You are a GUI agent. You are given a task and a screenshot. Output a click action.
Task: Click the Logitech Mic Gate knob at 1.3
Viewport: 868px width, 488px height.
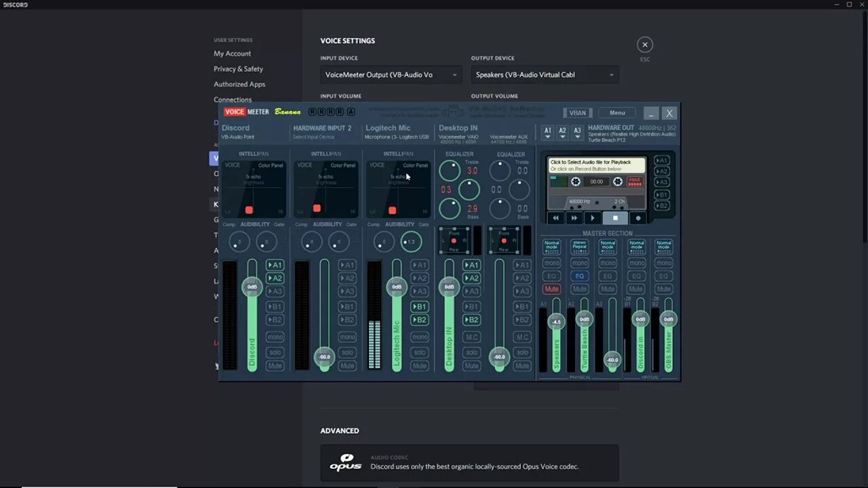(x=410, y=241)
